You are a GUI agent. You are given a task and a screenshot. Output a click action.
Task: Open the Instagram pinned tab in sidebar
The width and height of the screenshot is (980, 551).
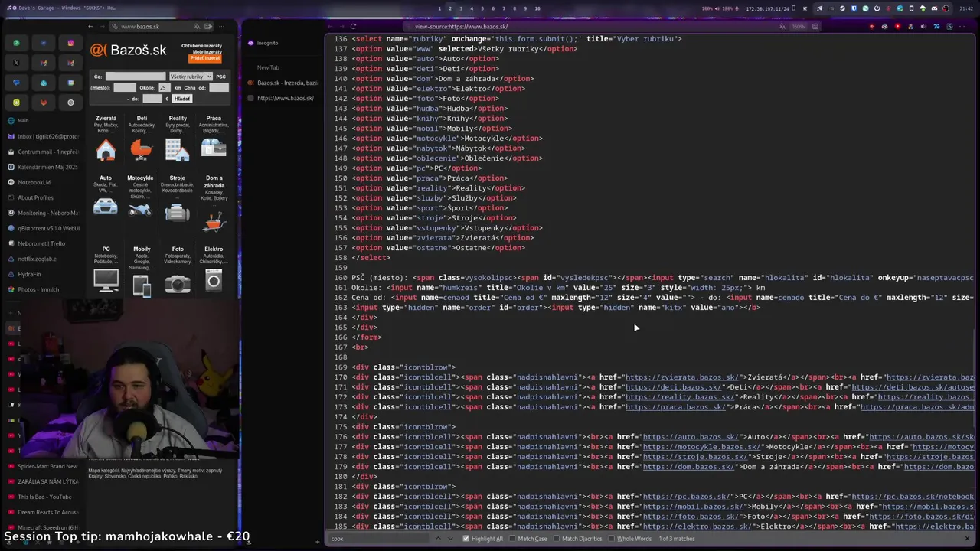pyautogui.click(x=70, y=43)
